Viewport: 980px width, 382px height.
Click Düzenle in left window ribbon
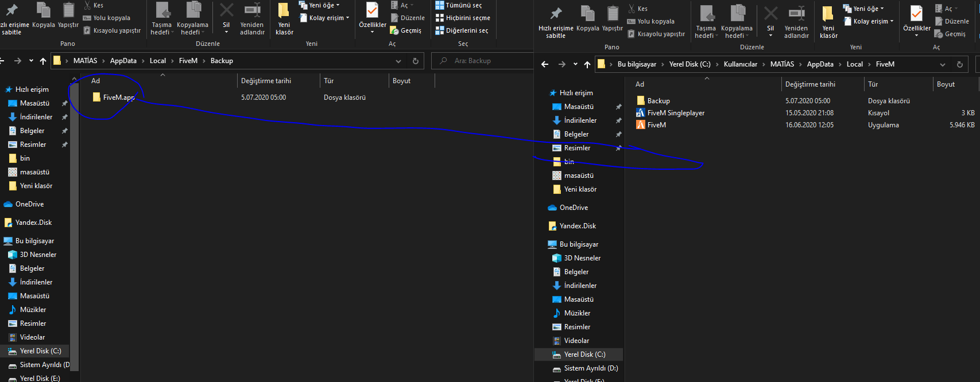(408, 18)
